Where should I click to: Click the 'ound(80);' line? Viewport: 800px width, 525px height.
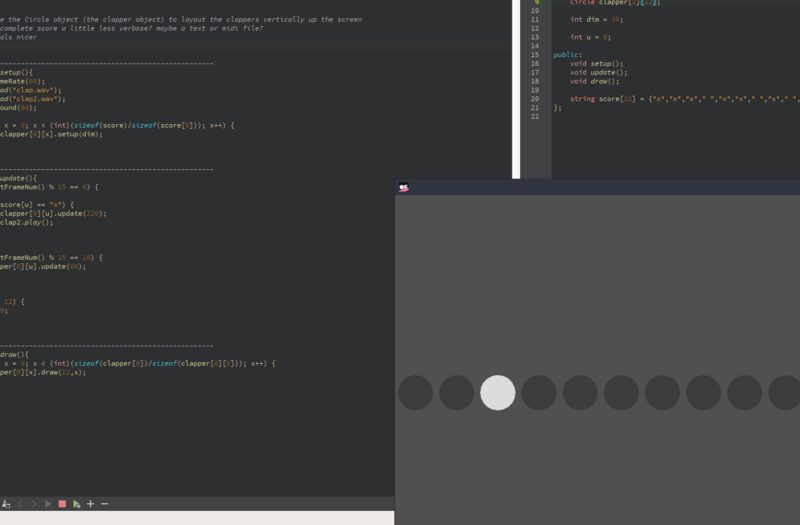18,108
